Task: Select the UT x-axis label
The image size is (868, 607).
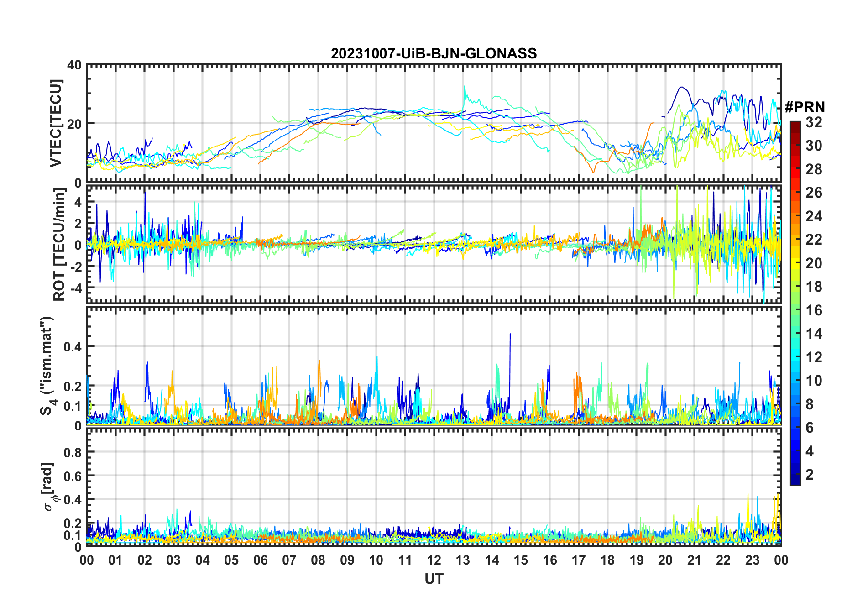Action: (x=434, y=579)
